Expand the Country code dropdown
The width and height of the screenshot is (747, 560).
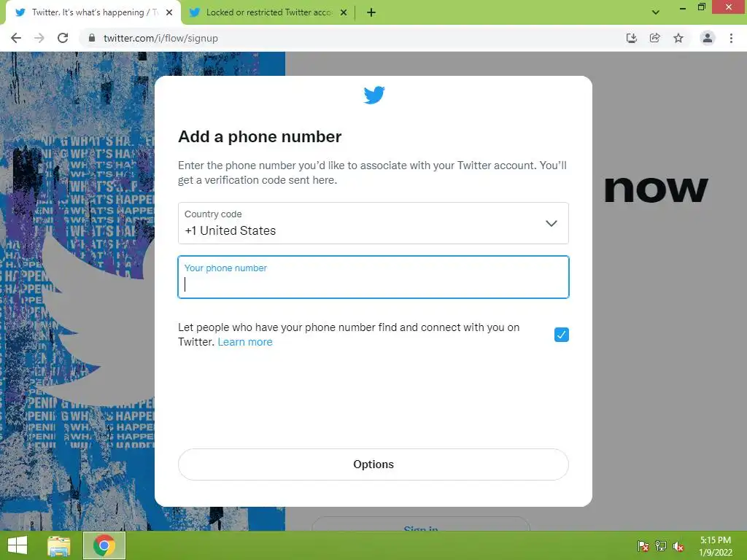(373, 223)
